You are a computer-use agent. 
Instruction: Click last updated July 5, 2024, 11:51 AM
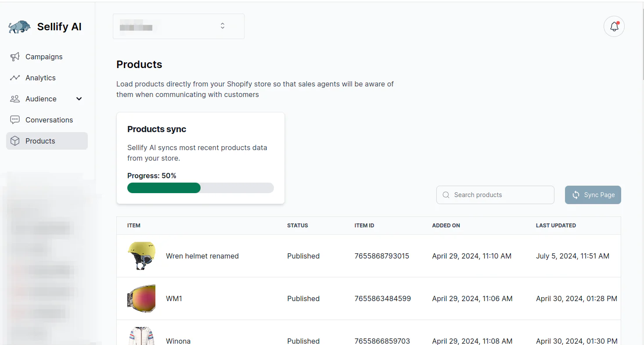pos(572,256)
